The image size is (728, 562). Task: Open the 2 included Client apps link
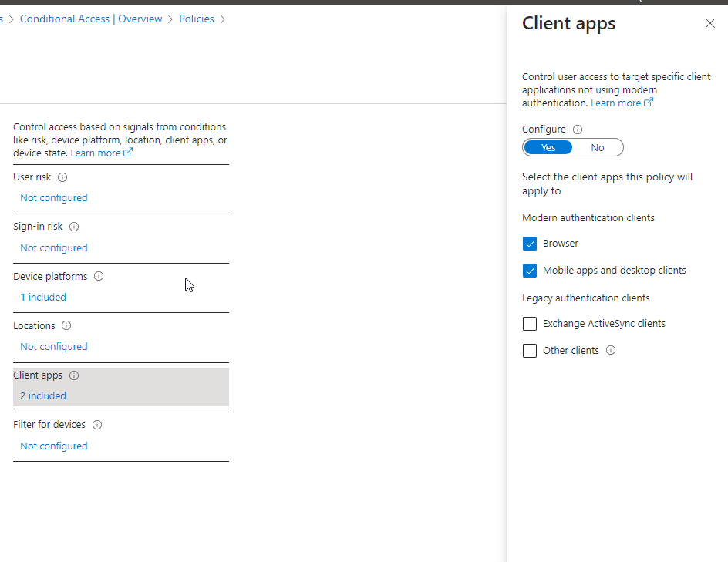pyautogui.click(x=42, y=395)
